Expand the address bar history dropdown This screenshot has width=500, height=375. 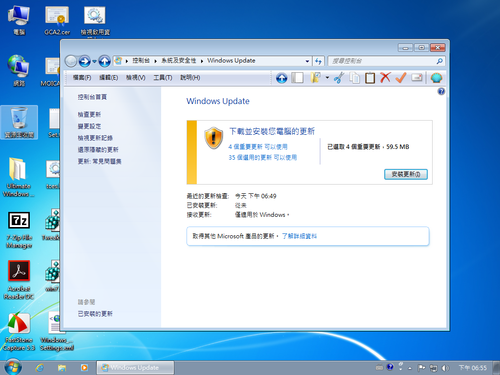coord(307,61)
